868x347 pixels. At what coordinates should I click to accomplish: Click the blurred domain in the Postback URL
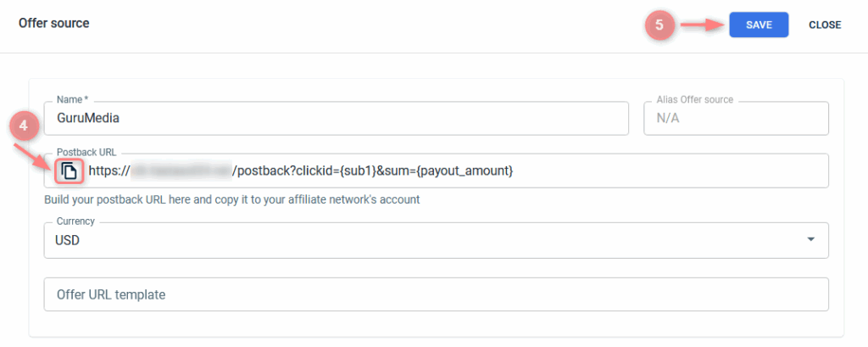(x=181, y=171)
